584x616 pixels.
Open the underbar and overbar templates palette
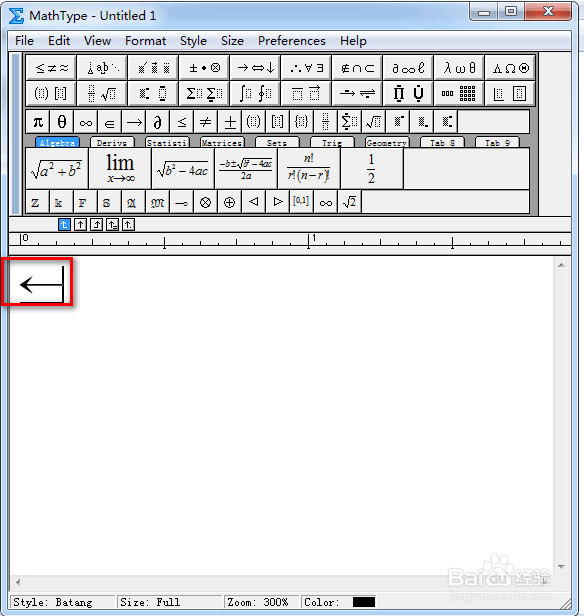306,94
